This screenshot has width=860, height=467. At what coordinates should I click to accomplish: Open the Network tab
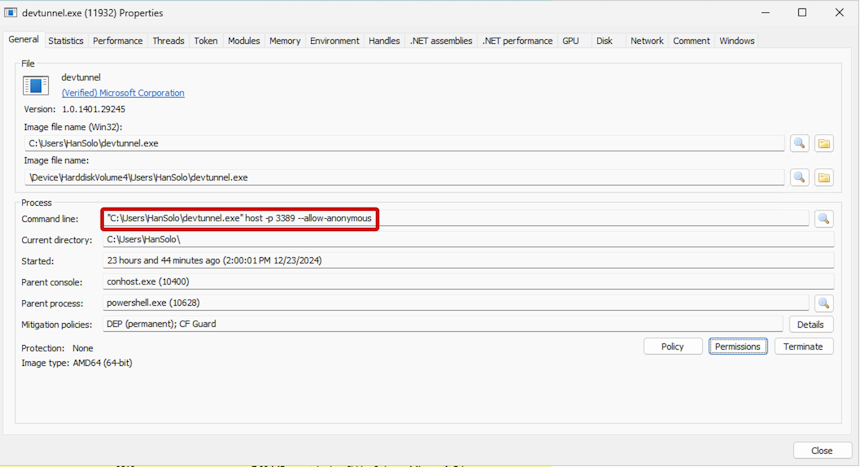tap(647, 41)
